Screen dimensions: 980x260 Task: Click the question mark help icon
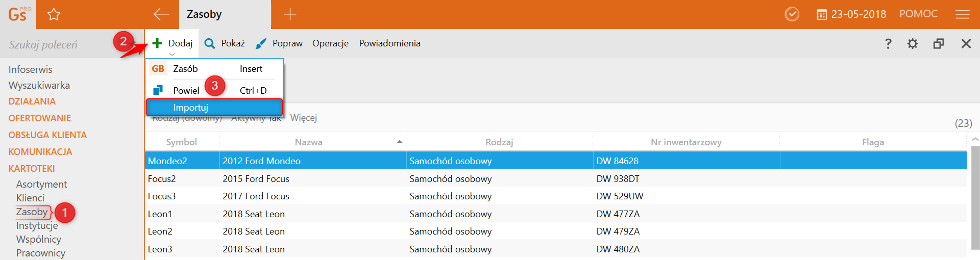click(888, 43)
